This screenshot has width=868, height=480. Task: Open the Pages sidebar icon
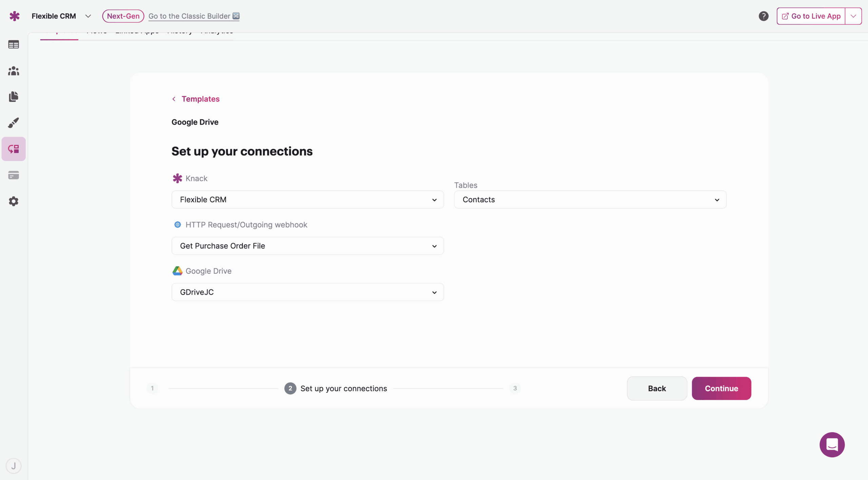(14, 97)
